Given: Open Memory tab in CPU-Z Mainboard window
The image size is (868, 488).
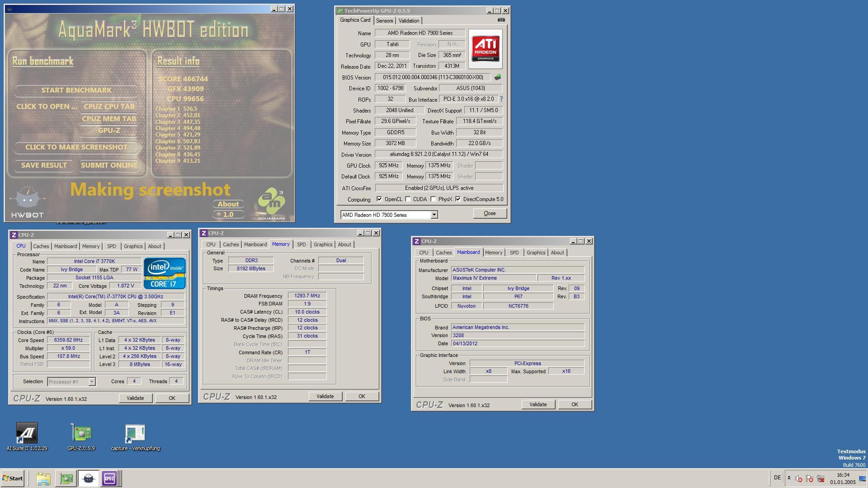Looking at the screenshot, I should pyautogui.click(x=493, y=253).
